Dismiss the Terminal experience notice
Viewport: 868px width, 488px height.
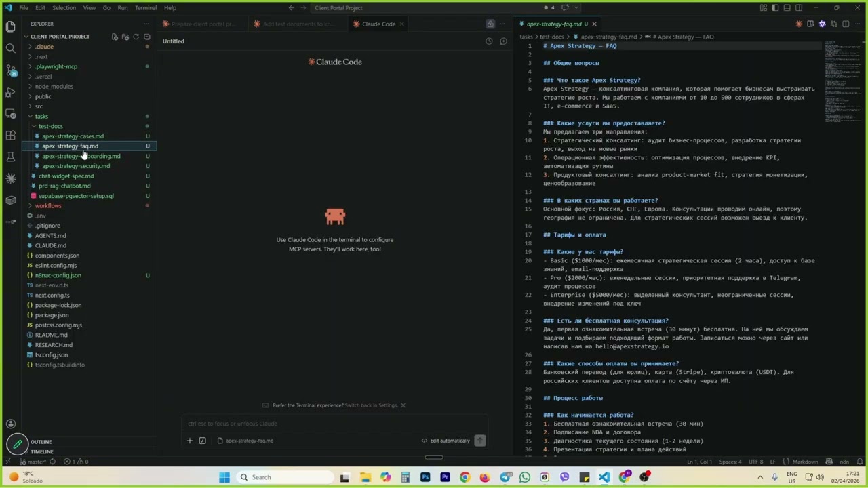click(x=403, y=405)
